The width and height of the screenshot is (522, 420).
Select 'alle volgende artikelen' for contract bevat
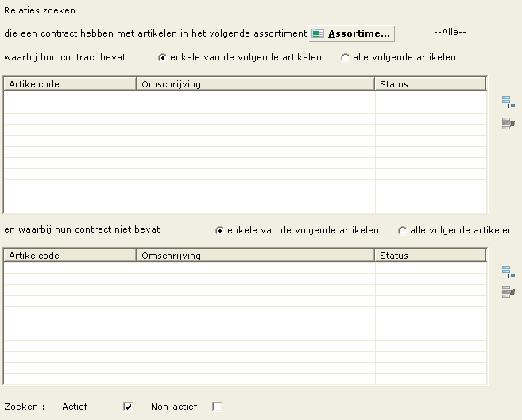pos(346,58)
